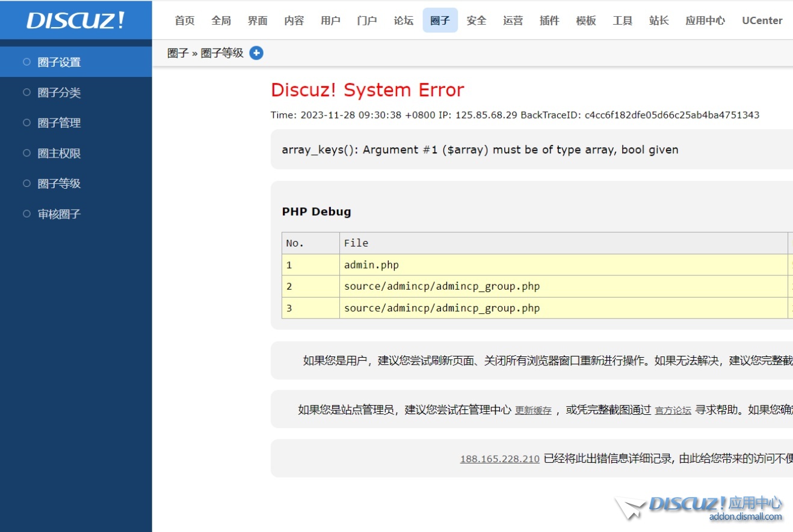Click the blue plus icon beside the breadcrumb
793x532 pixels.
click(x=256, y=53)
